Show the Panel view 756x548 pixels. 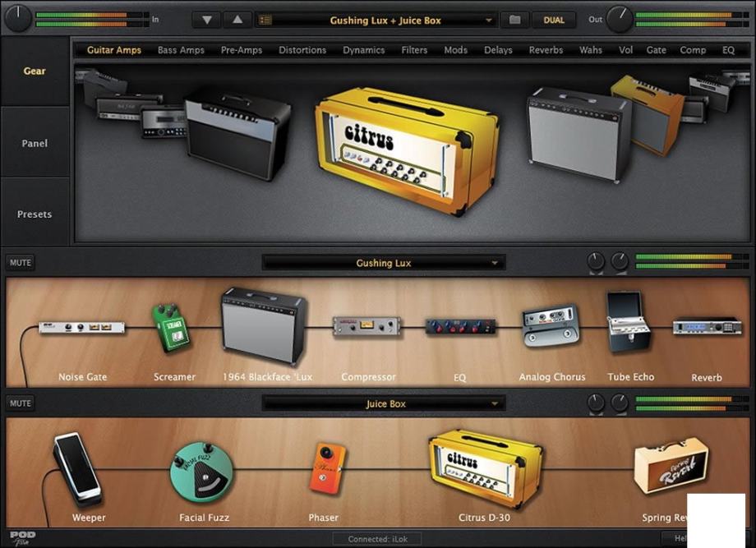coord(35,143)
